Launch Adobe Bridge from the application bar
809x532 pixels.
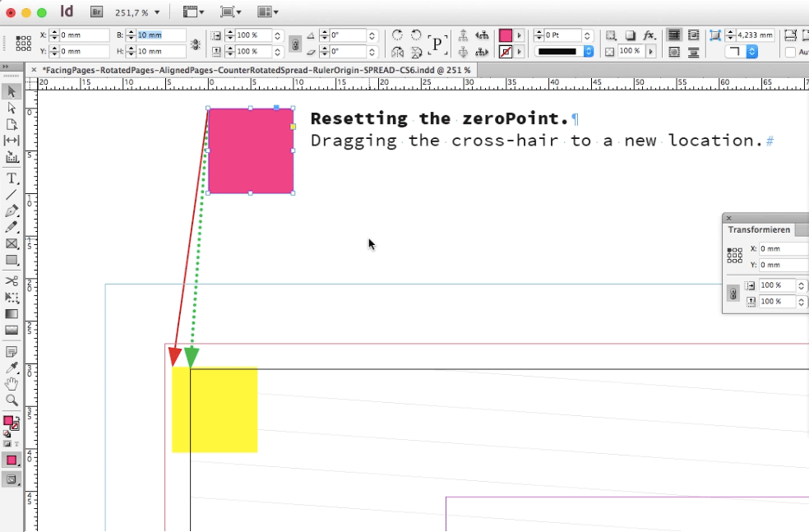(96, 12)
